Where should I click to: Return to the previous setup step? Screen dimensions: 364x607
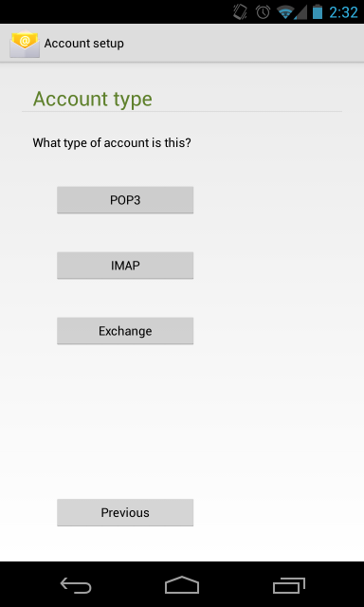[125, 512]
